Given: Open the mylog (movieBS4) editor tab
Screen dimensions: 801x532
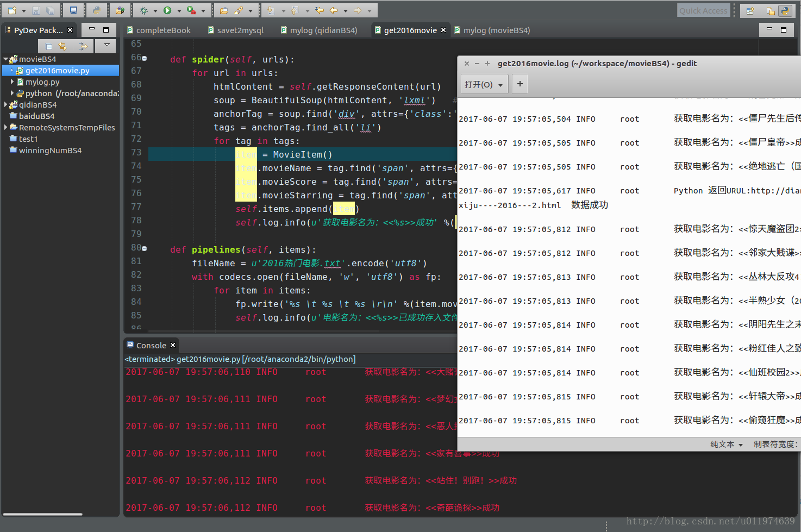Looking at the screenshot, I should (496, 30).
